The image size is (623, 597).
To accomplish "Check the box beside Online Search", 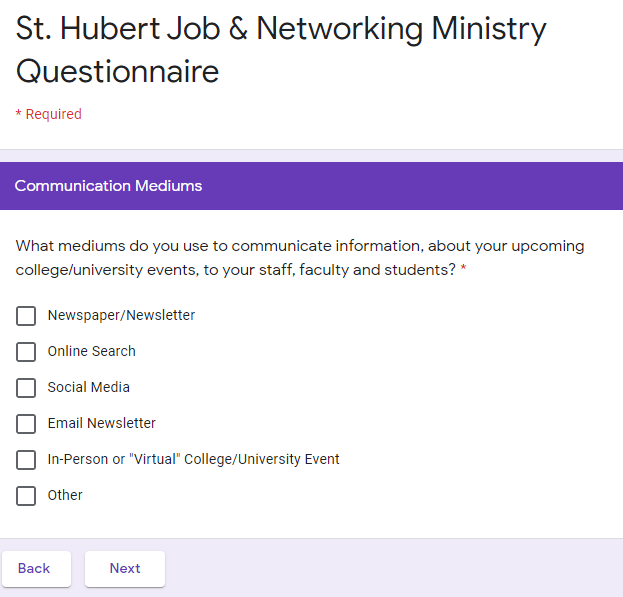I will [x=26, y=352].
